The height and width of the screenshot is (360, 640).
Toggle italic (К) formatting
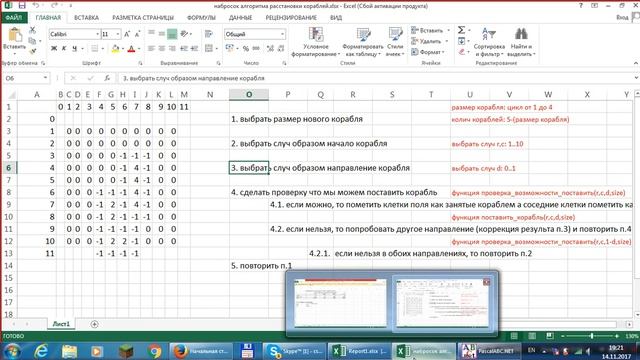click(x=64, y=49)
